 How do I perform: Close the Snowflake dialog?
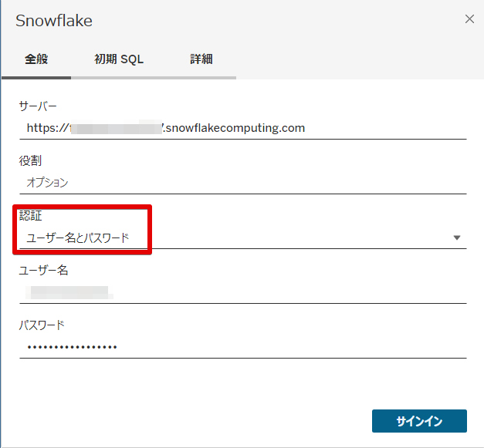coord(469,19)
